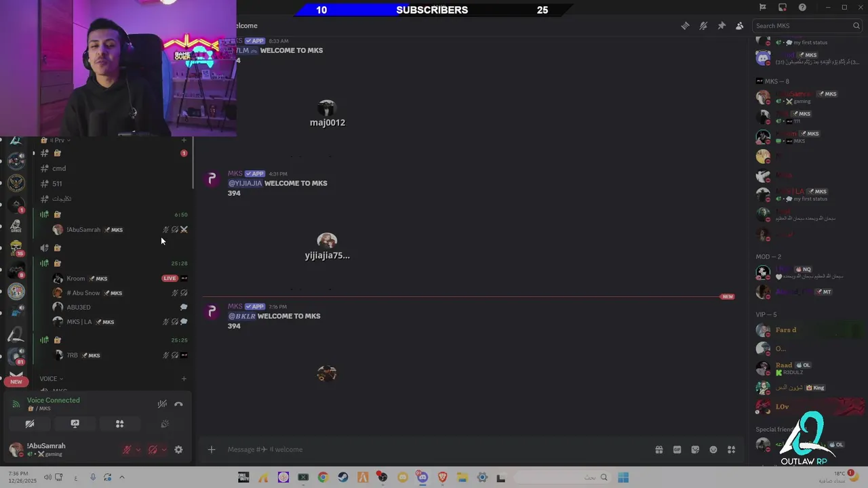Jump to NEW unread servers indicator
This screenshot has width=868, height=488.
pyautogui.click(x=16, y=382)
